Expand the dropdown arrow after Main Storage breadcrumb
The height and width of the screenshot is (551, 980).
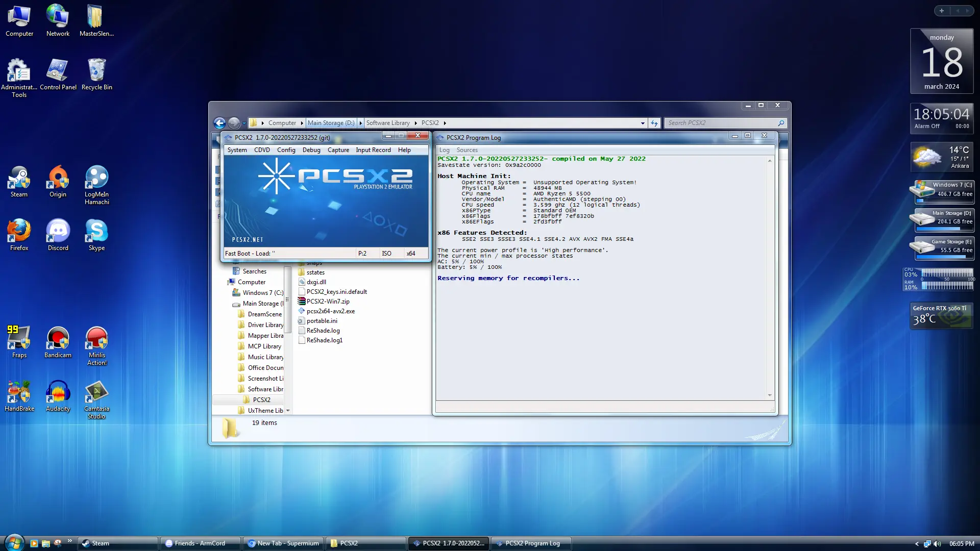tap(360, 123)
